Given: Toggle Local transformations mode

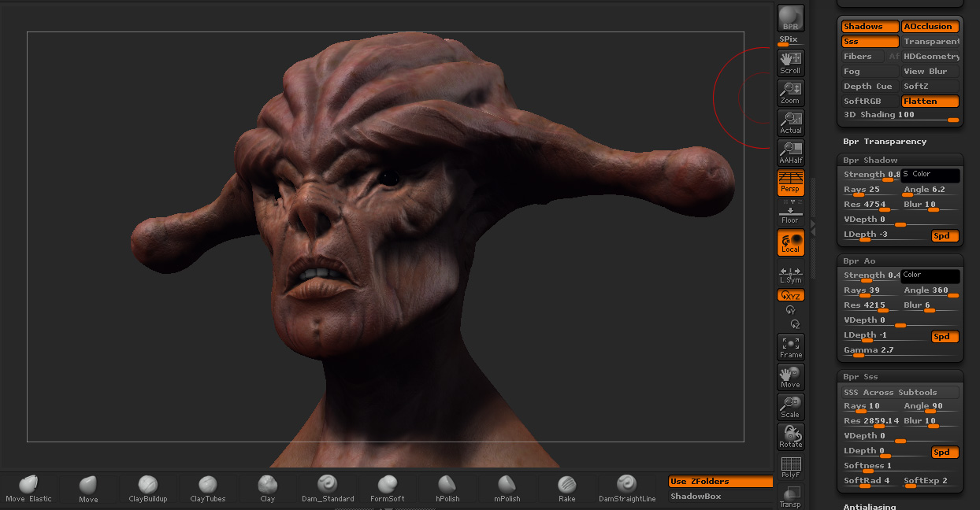Looking at the screenshot, I should pos(790,243).
